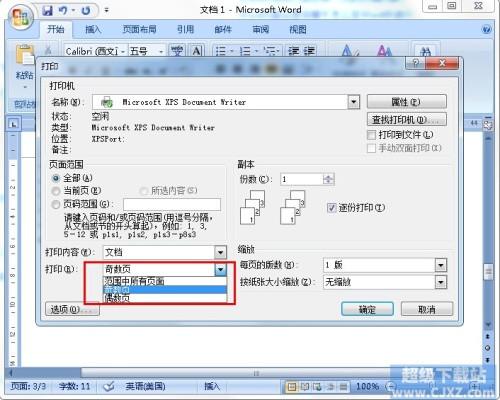Click the Paste clipboard icon
Viewport: 500px width, 400px height.
tap(25, 55)
